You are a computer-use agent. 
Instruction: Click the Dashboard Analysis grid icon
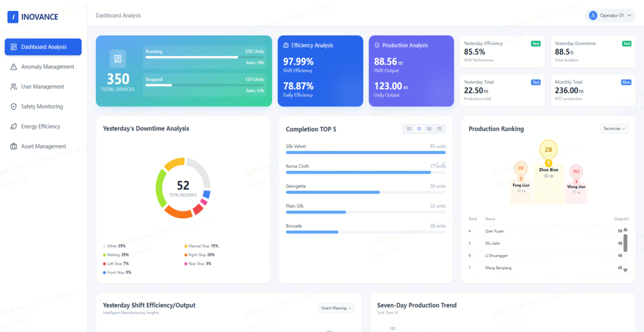pyautogui.click(x=14, y=47)
